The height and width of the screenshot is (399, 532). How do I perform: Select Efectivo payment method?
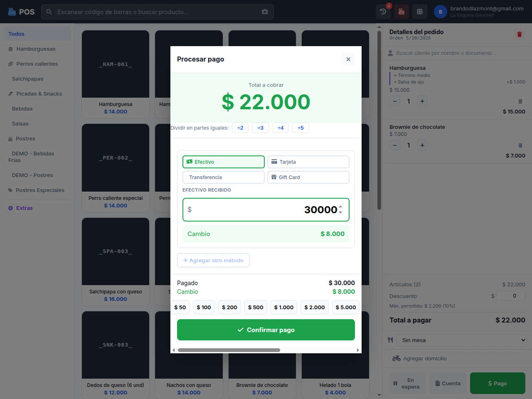224,162
